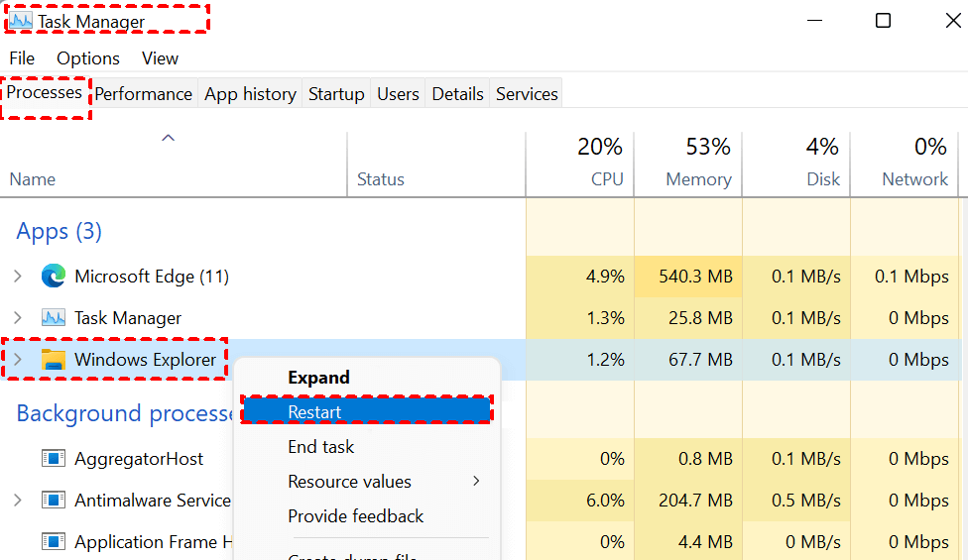Click the Windows Explorer folder icon
This screenshot has height=560, width=968.
53,360
